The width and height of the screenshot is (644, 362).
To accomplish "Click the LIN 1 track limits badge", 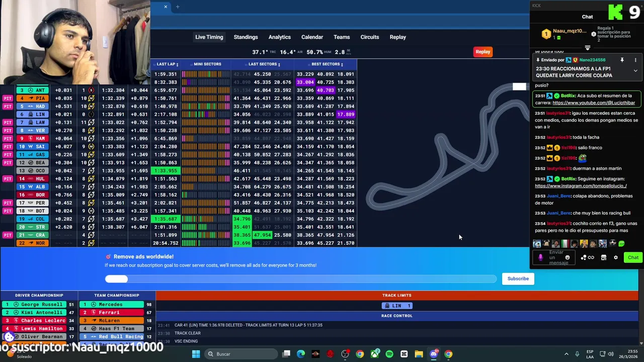I will pos(397,306).
